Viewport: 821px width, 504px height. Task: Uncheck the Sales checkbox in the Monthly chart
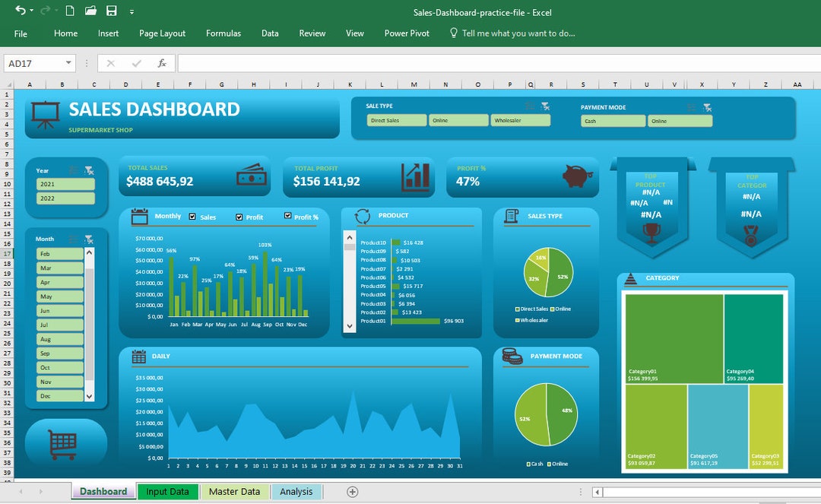[192, 217]
